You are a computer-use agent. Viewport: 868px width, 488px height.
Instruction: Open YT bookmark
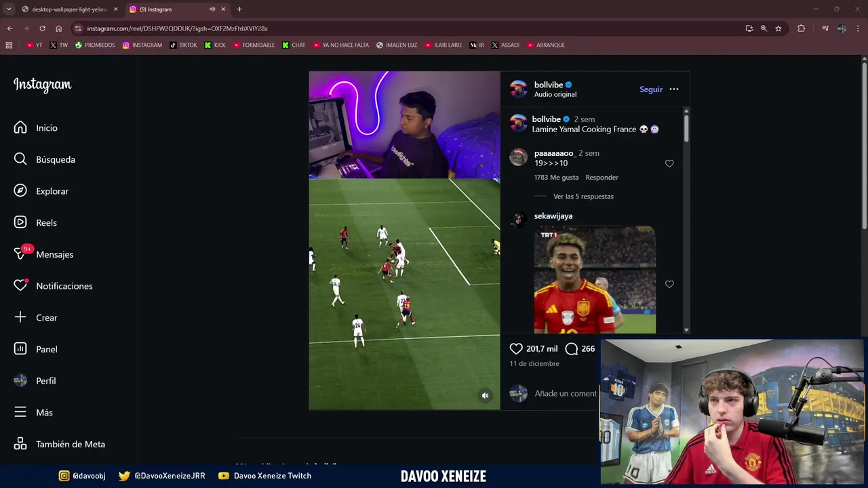click(x=34, y=45)
